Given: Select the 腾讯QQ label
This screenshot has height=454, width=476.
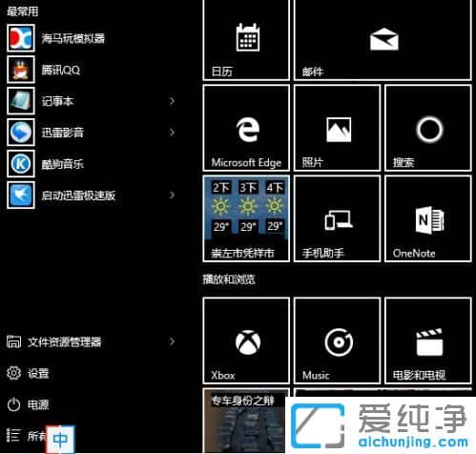Looking at the screenshot, I should pos(61,70).
